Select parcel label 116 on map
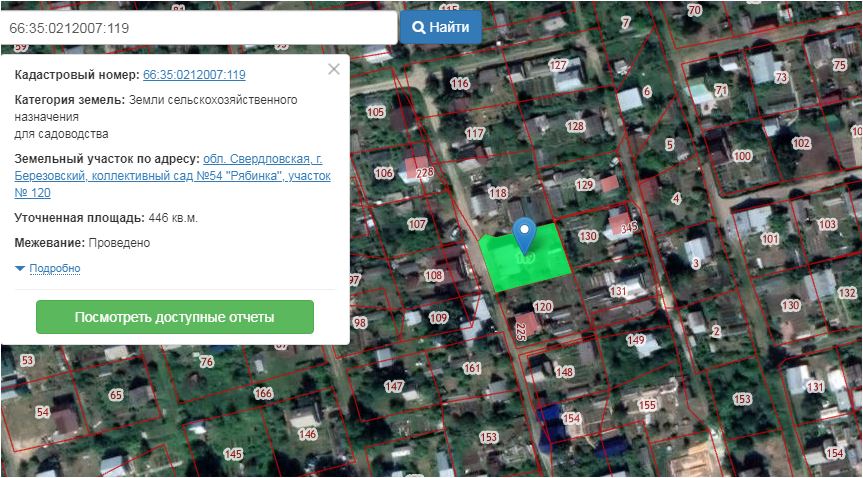This screenshot has width=863, height=478. [x=460, y=83]
